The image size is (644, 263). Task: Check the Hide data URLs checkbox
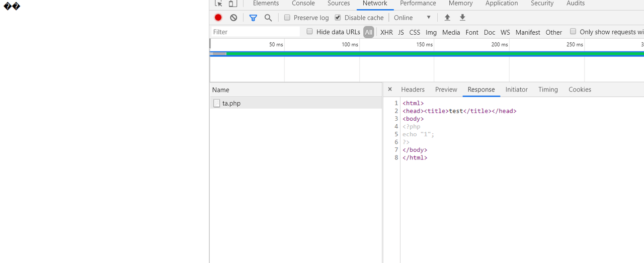310,32
